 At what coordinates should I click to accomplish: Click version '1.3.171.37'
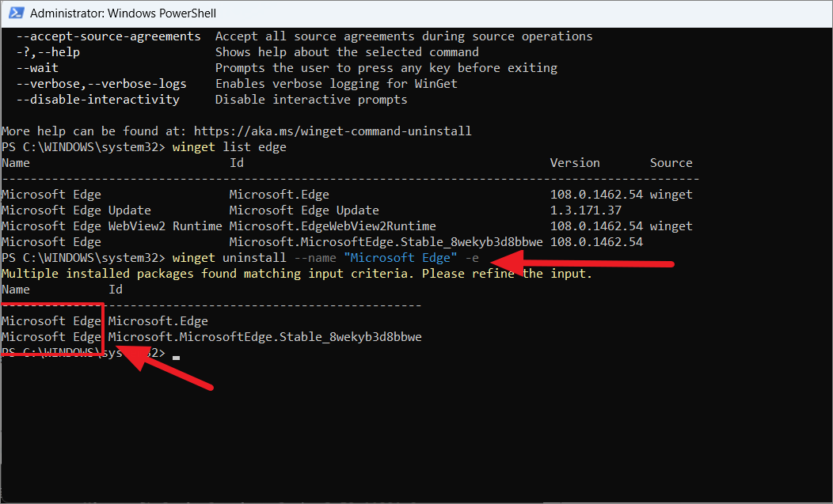click(x=585, y=210)
